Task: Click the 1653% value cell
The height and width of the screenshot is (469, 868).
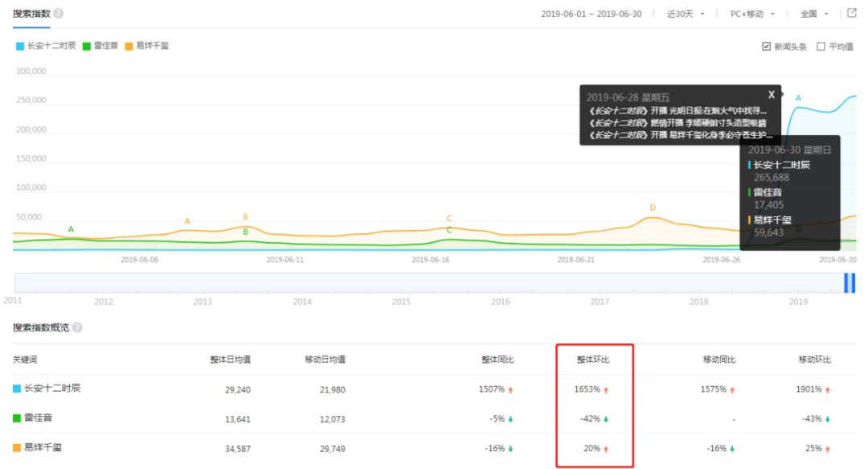Action: 592,389
